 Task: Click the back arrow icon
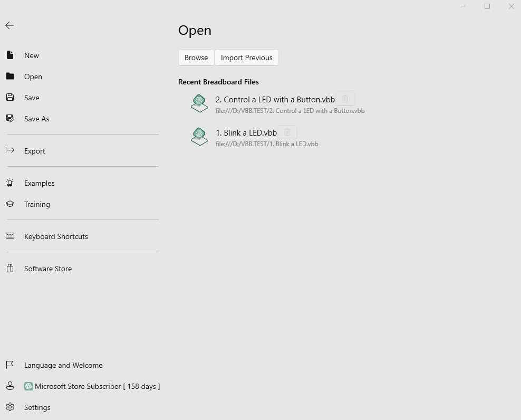(x=9, y=25)
